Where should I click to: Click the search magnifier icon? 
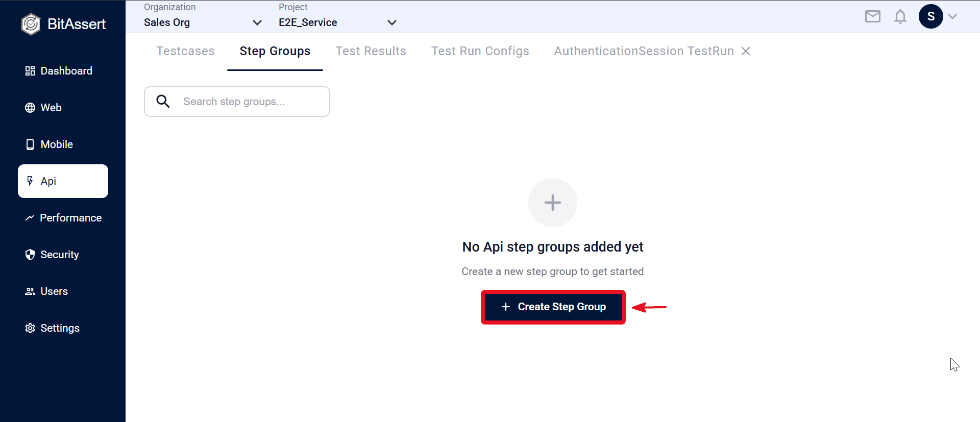(163, 102)
